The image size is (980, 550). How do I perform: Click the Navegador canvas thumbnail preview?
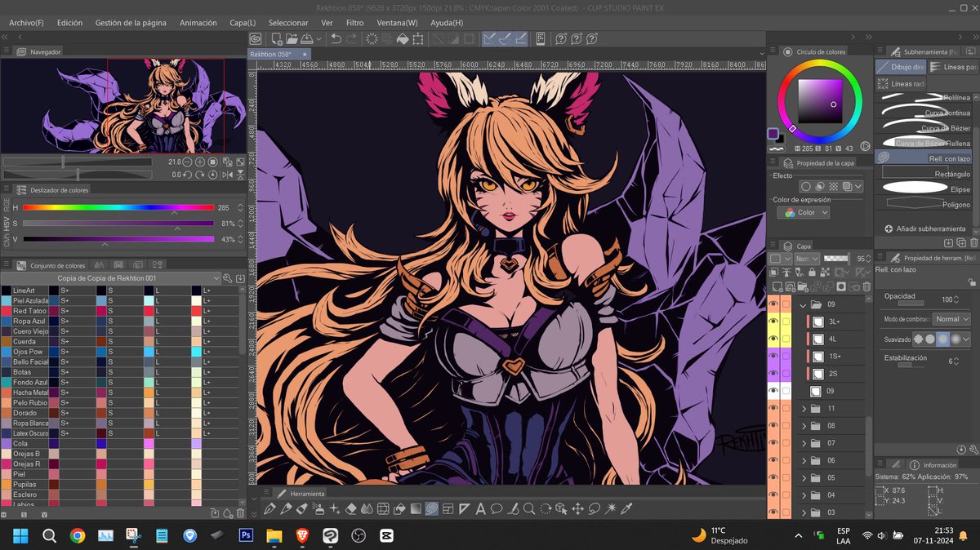[124, 105]
